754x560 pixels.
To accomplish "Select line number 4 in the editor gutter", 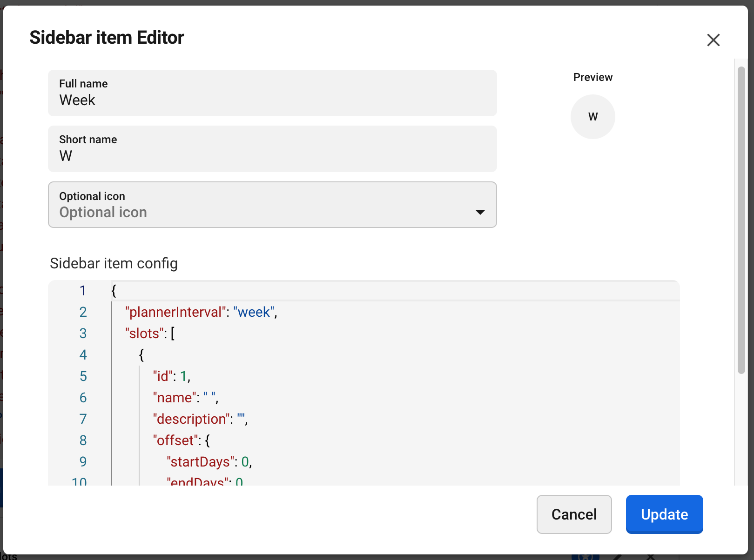I will click(83, 355).
